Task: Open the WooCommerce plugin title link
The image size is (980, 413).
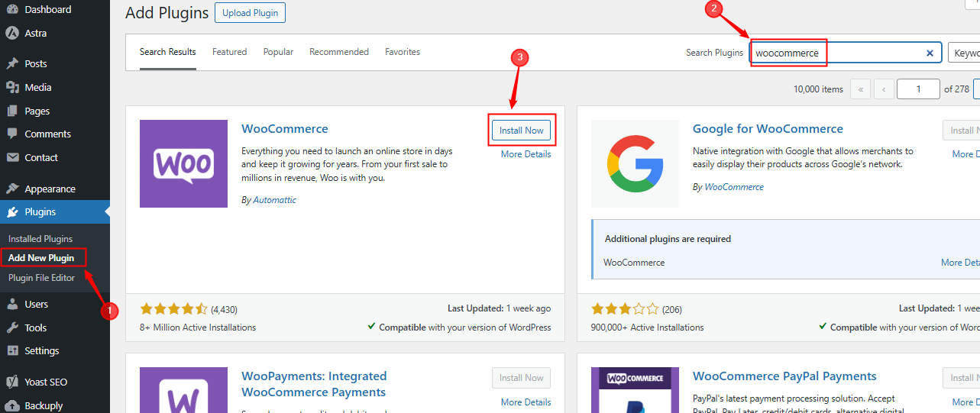Action: coord(285,129)
